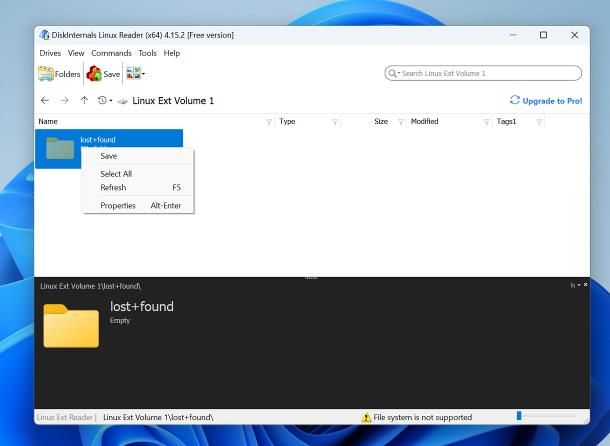Open the preview panel h dropdown
Image resolution: width=610 pixels, height=446 pixels.
[x=575, y=285]
